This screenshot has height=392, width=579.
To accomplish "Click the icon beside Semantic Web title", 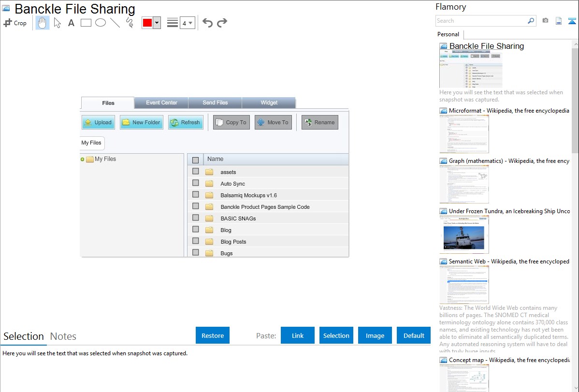I will tap(443, 261).
